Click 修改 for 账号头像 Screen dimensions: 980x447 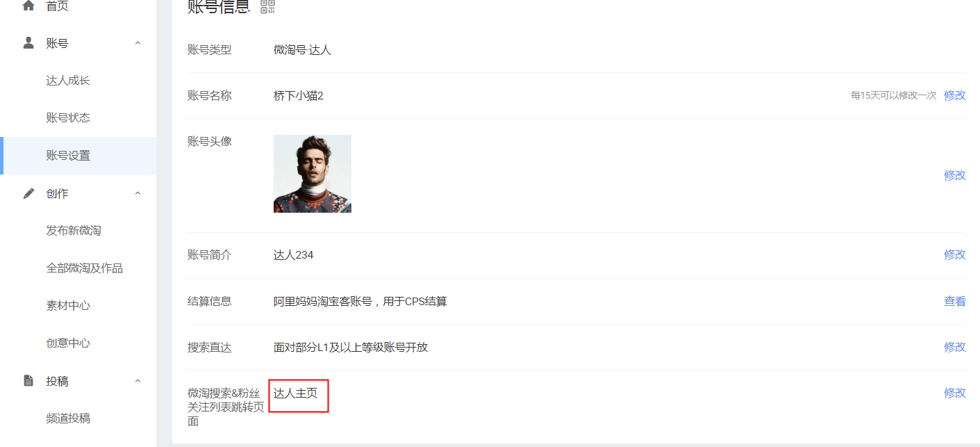coord(955,175)
